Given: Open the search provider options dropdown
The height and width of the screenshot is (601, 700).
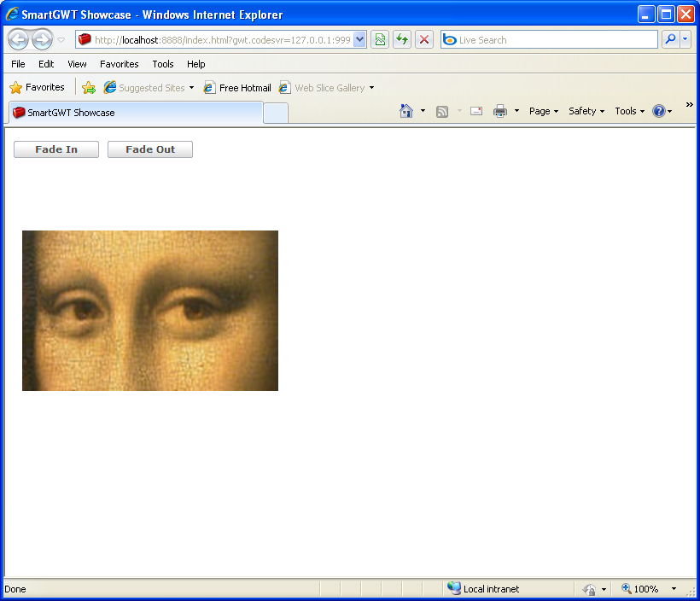Looking at the screenshot, I should click(x=685, y=40).
